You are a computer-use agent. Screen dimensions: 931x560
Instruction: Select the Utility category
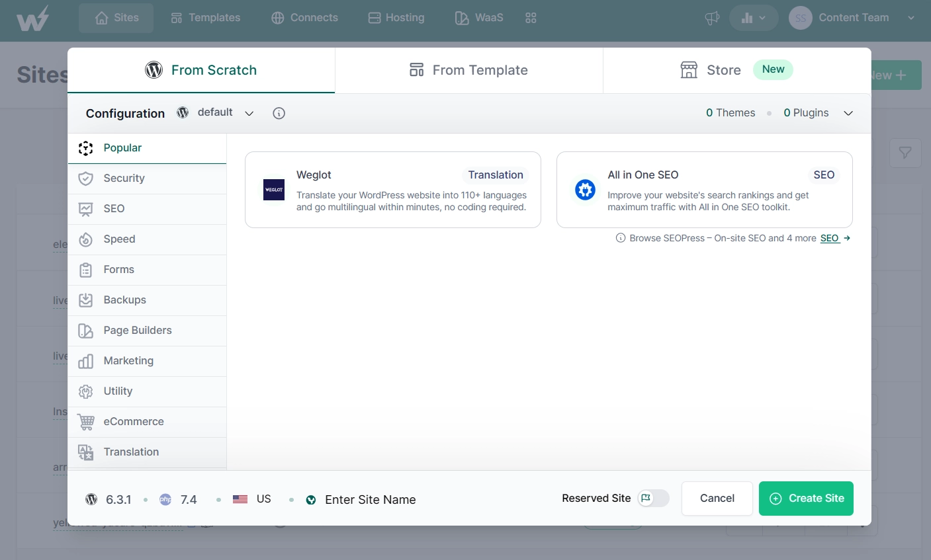[147, 391]
